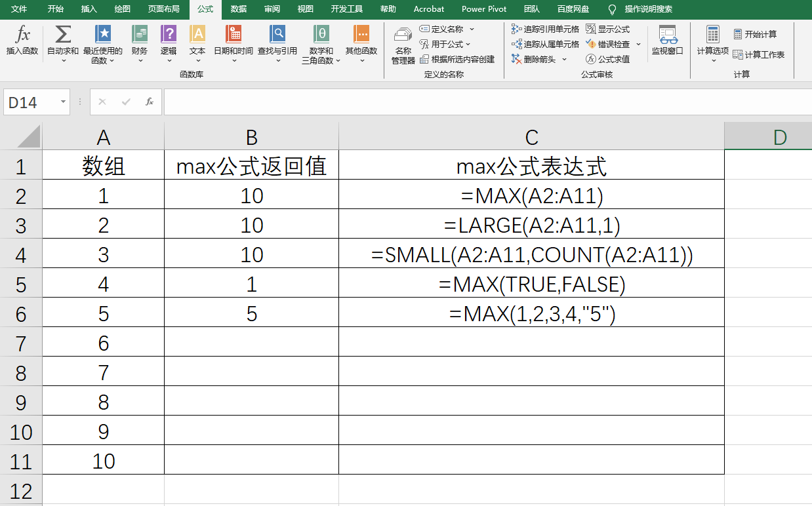812x506 pixels.
Task: Click Error Checking (错误检查)
Action: click(x=608, y=44)
